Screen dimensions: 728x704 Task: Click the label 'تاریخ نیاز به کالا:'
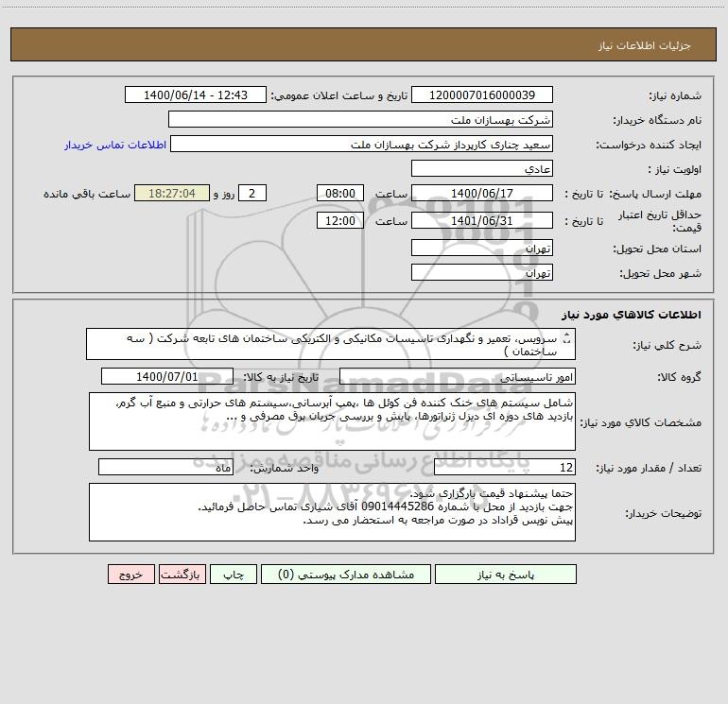[x=282, y=377]
